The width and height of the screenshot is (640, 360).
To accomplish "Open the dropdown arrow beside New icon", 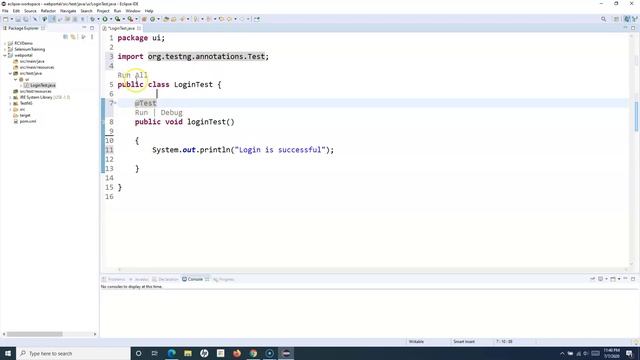I will 11,19.
